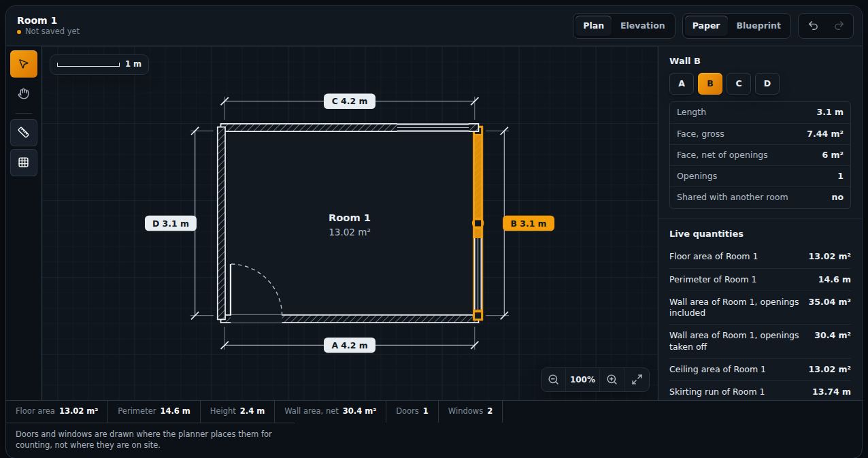Click Skirting run of Room 1 quantity
The width and height of the screenshot is (868, 458).
coord(760,392)
